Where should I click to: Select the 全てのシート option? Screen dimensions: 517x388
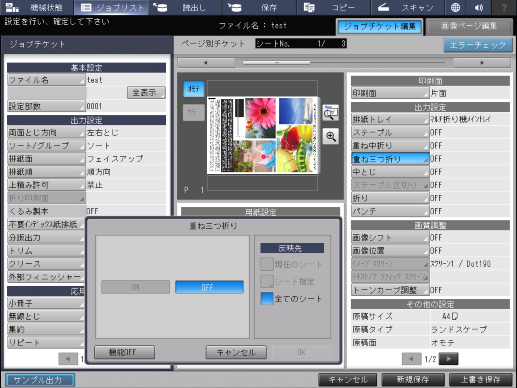(x=292, y=299)
